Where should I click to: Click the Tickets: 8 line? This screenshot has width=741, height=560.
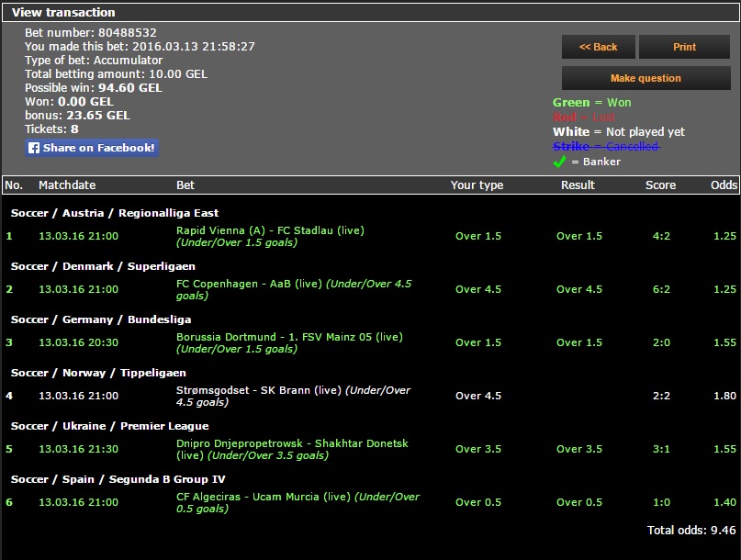[x=51, y=129]
